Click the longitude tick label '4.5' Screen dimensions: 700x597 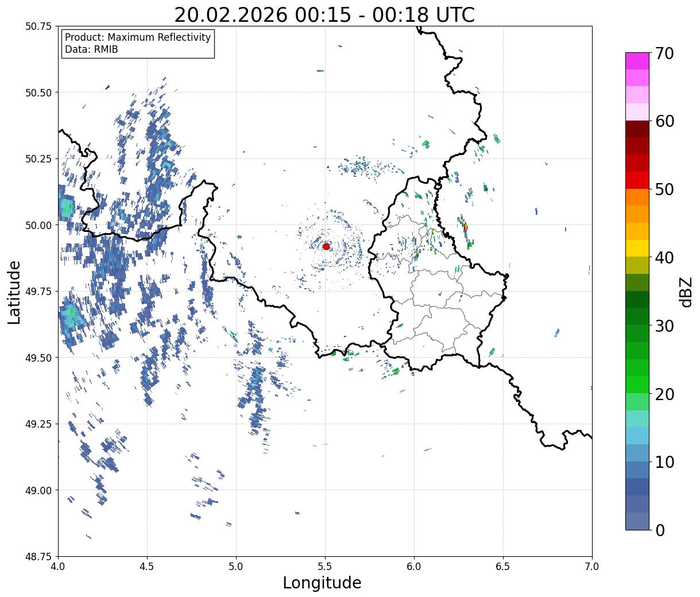click(x=147, y=567)
